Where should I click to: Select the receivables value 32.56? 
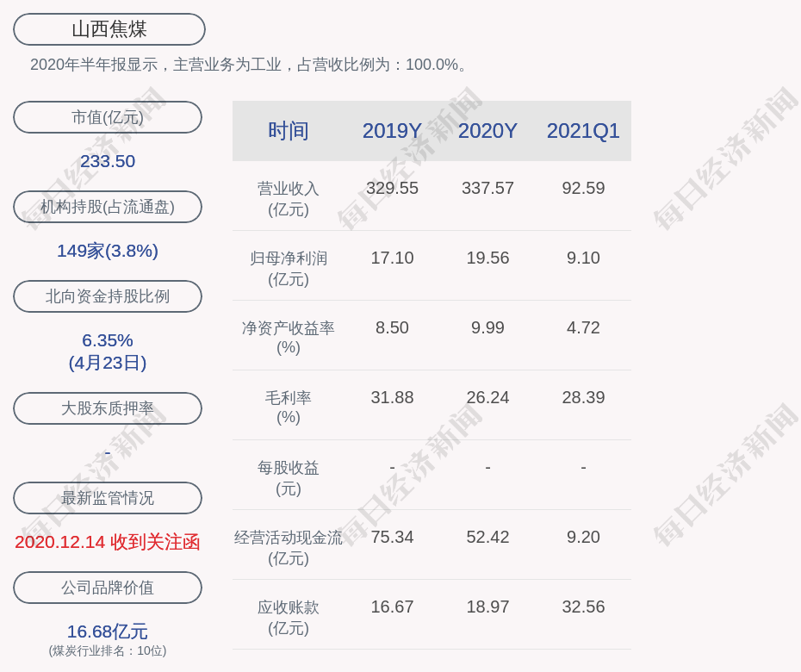tap(583, 607)
